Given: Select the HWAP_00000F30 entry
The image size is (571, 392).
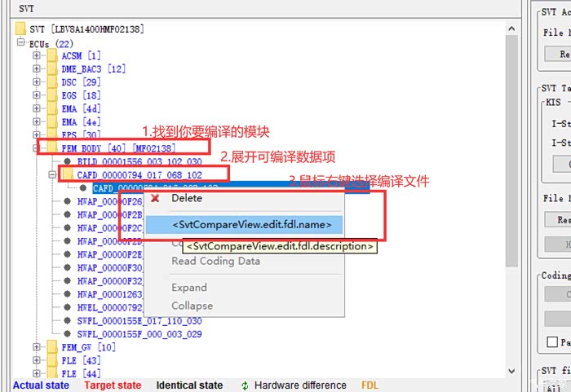Looking at the screenshot, I should tap(109, 268).
